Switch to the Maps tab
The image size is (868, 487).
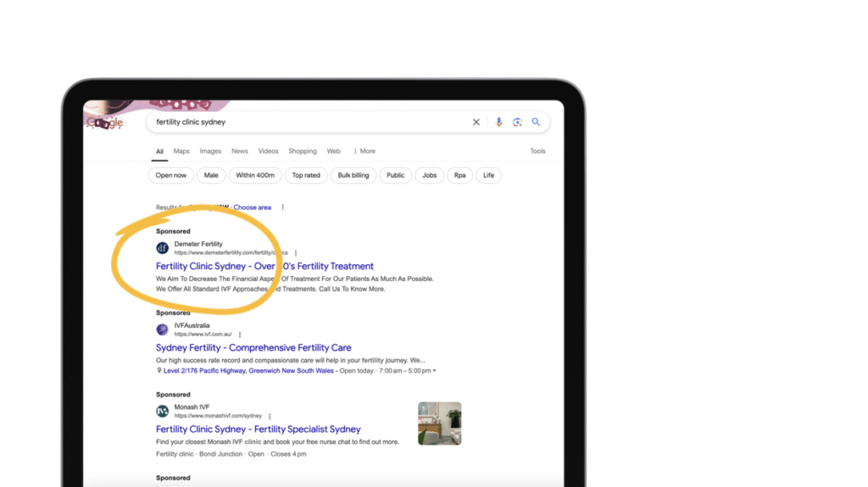(x=181, y=152)
